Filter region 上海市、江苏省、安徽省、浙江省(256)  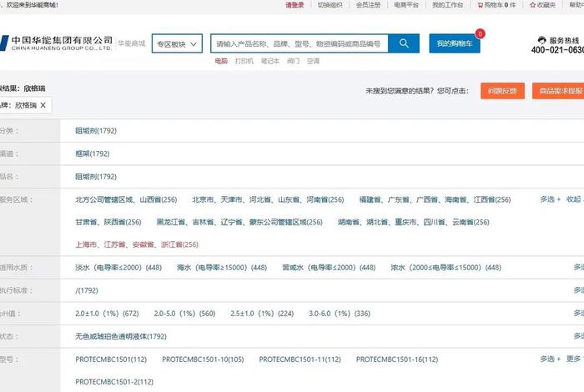pyautogui.click(x=137, y=244)
